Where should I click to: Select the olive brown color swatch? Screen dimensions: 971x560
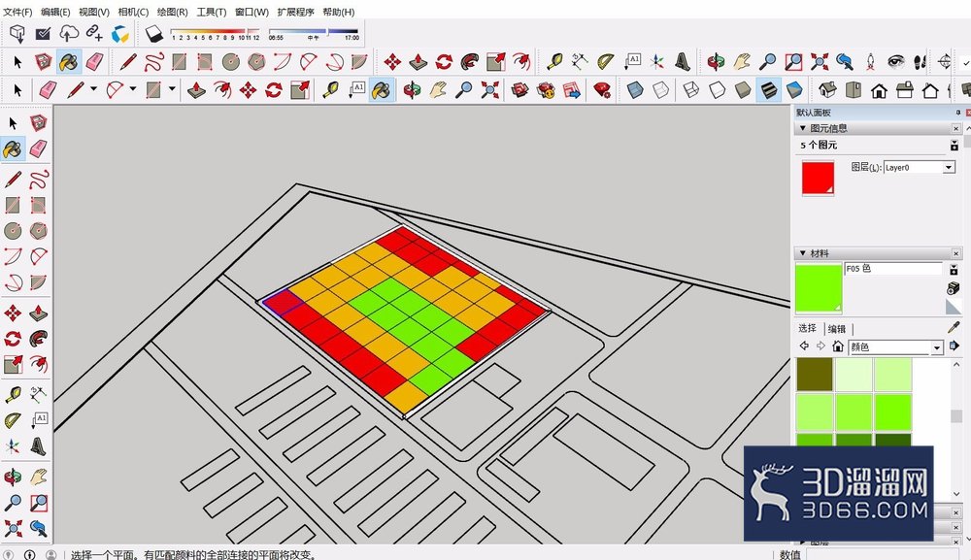click(815, 375)
